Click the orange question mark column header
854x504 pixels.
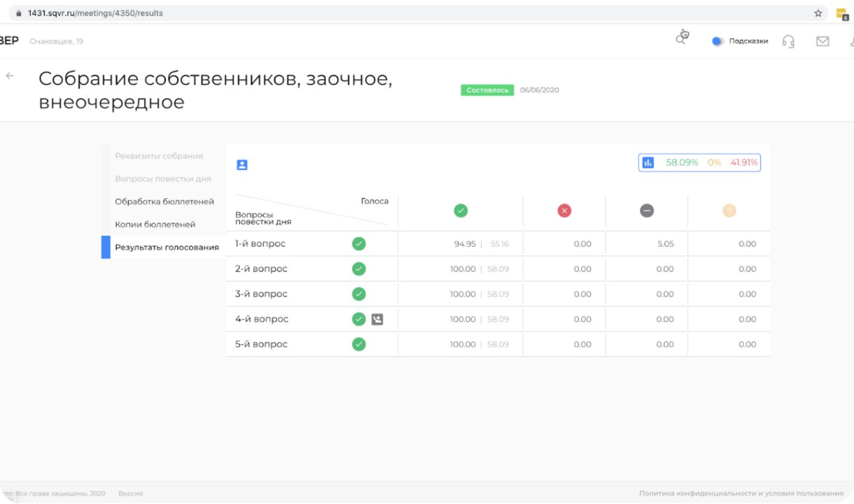point(729,211)
